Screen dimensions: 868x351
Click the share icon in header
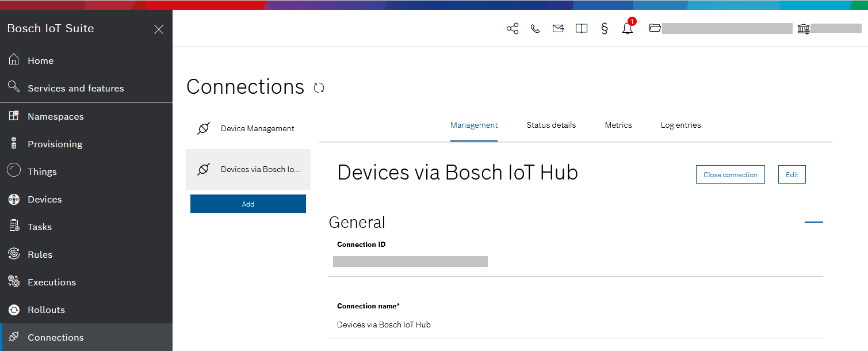(513, 28)
